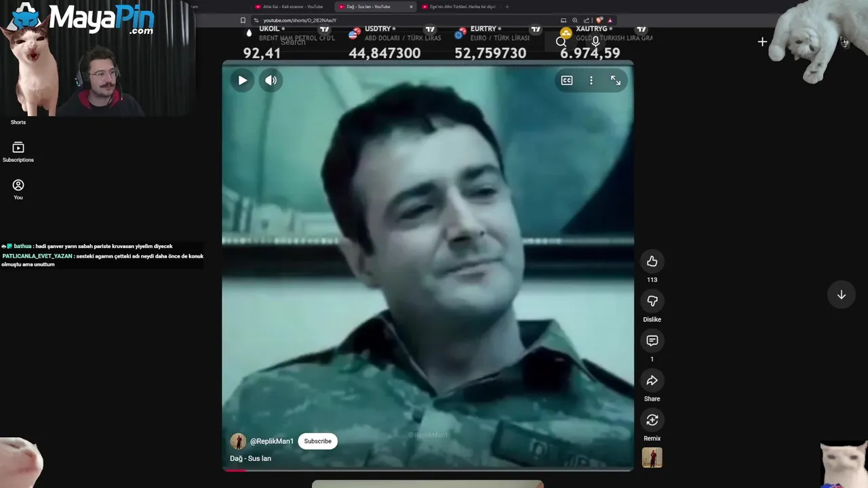Image resolution: width=868 pixels, height=488 pixels.
Task: Click the like count 113
Action: [x=652, y=280]
